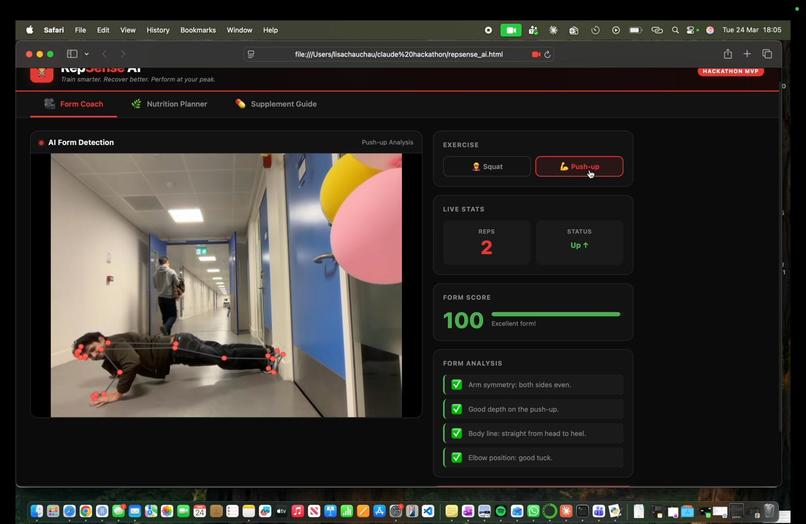Open the Nutrition Planner tab
The image size is (806, 524).
click(169, 104)
